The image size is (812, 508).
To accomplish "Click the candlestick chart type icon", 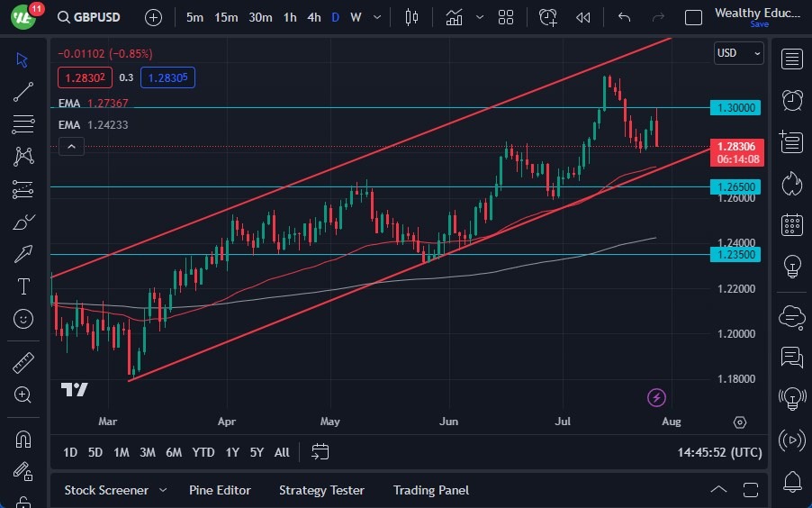I will coord(412,17).
